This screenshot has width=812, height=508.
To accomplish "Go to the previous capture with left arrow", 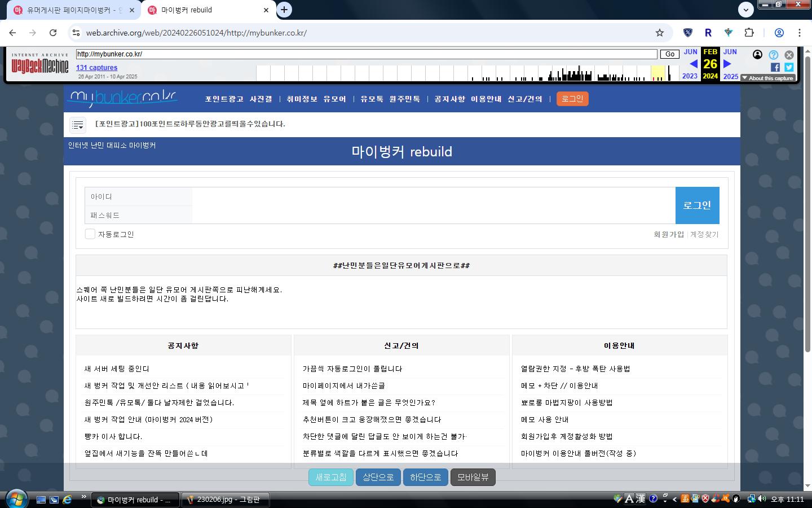I will [693, 64].
